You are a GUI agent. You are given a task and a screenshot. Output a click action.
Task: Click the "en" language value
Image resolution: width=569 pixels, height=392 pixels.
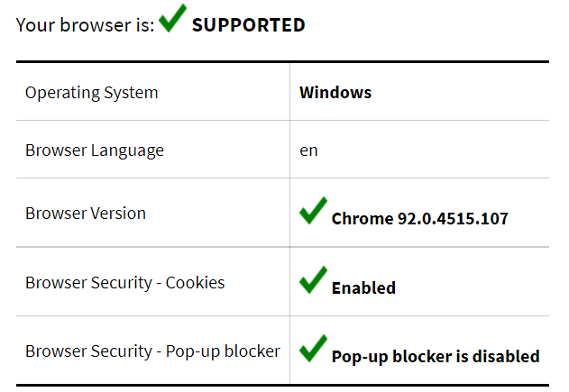tap(308, 150)
